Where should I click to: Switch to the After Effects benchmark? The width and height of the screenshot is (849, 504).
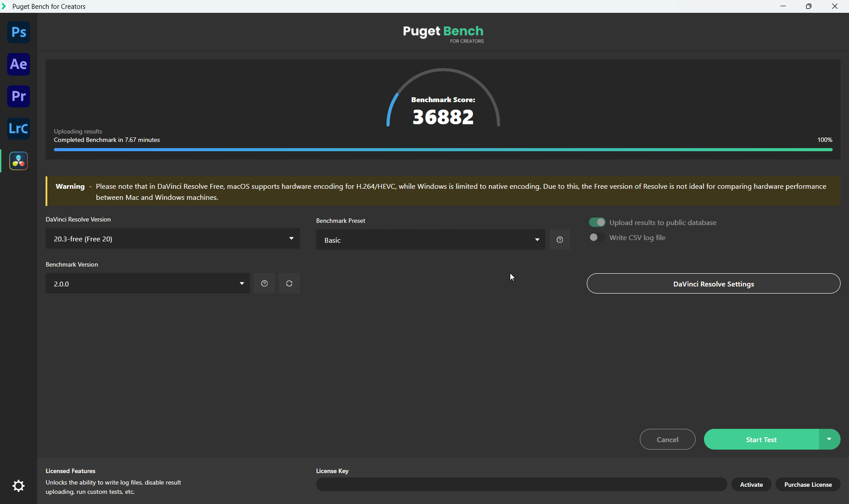point(19,65)
